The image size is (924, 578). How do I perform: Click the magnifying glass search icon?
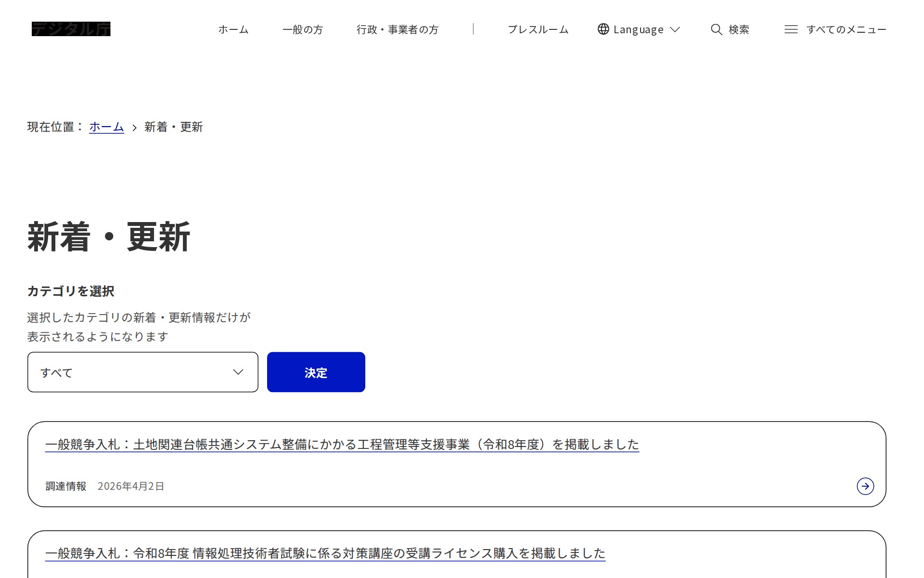click(716, 29)
